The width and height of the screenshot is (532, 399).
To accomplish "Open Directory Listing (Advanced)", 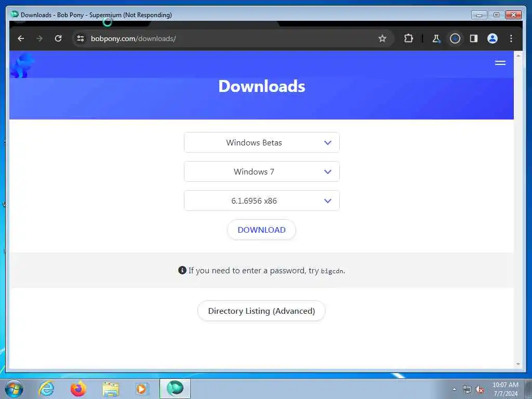I will [261, 311].
